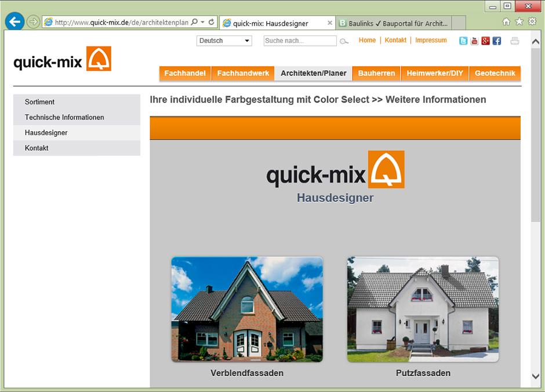Open the Twitter social icon
Screen dimensions: 545x392
(463, 41)
